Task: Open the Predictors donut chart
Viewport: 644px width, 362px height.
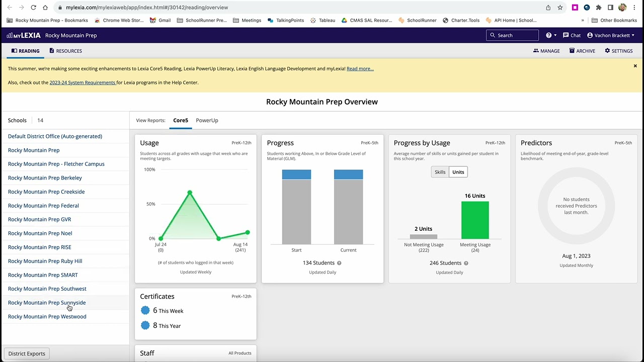Action: pos(576,206)
